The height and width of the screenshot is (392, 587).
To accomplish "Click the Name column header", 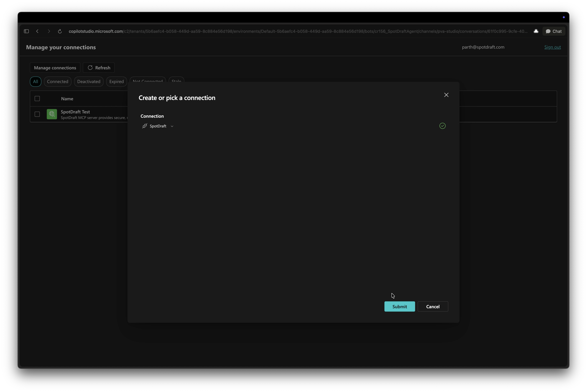I will [x=67, y=99].
